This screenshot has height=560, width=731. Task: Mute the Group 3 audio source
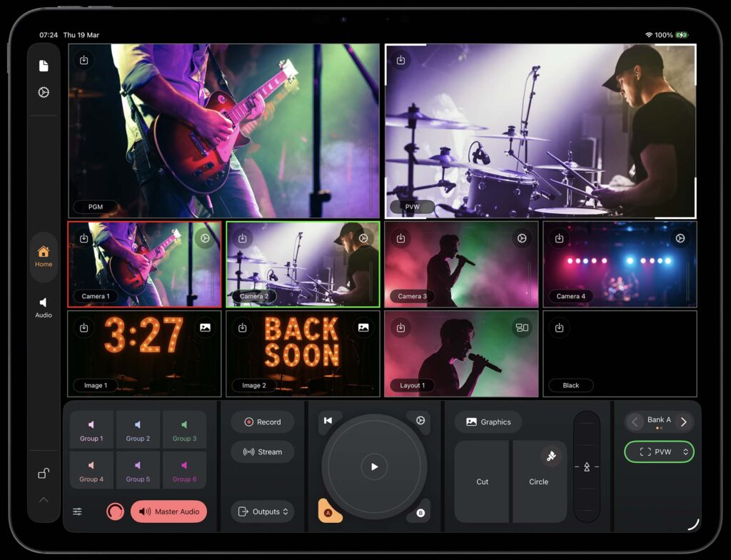pos(184,429)
